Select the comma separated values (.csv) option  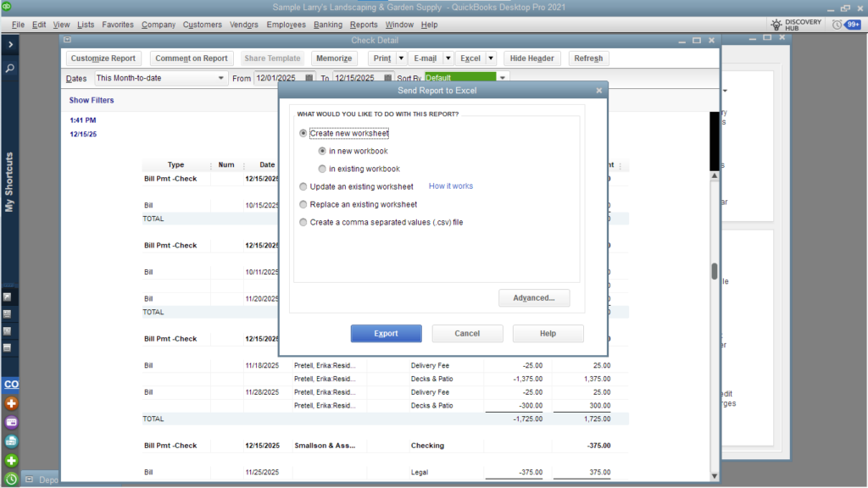(x=303, y=222)
